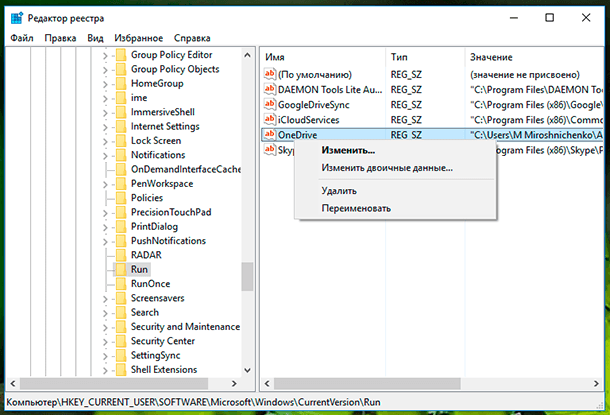Expand the PenWorkspace key
610x415 pixels.
click(x=105, y=184)
